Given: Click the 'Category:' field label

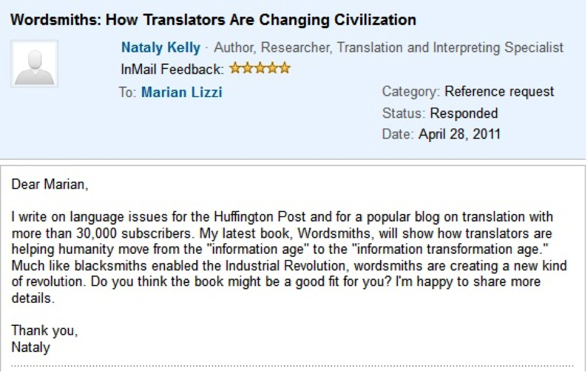Looking at the screenshot, I should (410, 91).
